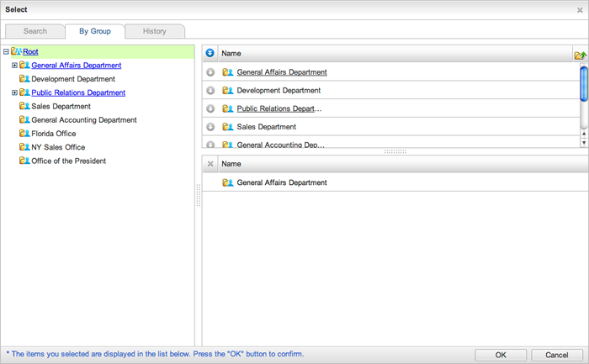The image size is (589, 364).
Task: Click the add-all down arrow in Name header
Action: tap(210, 53)
